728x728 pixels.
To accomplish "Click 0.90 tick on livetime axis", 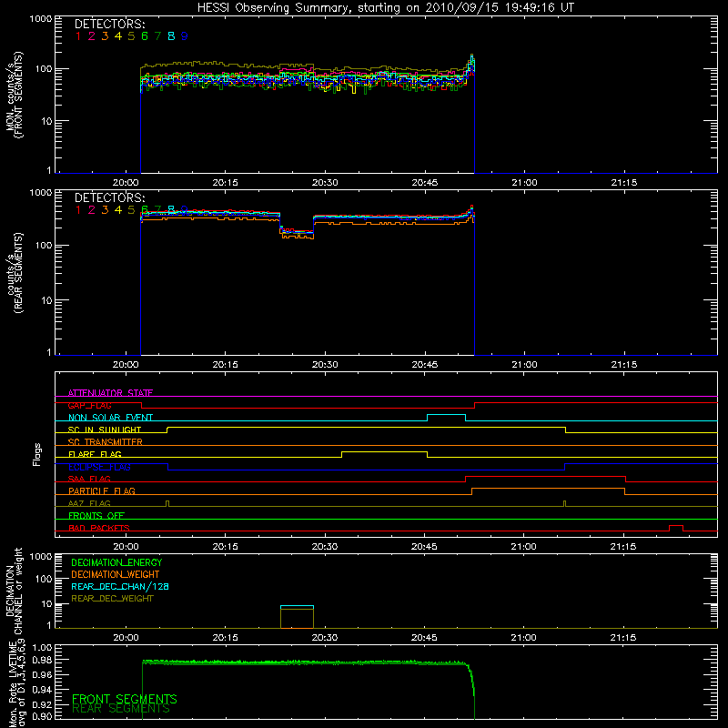I will (x=42, y=716).
